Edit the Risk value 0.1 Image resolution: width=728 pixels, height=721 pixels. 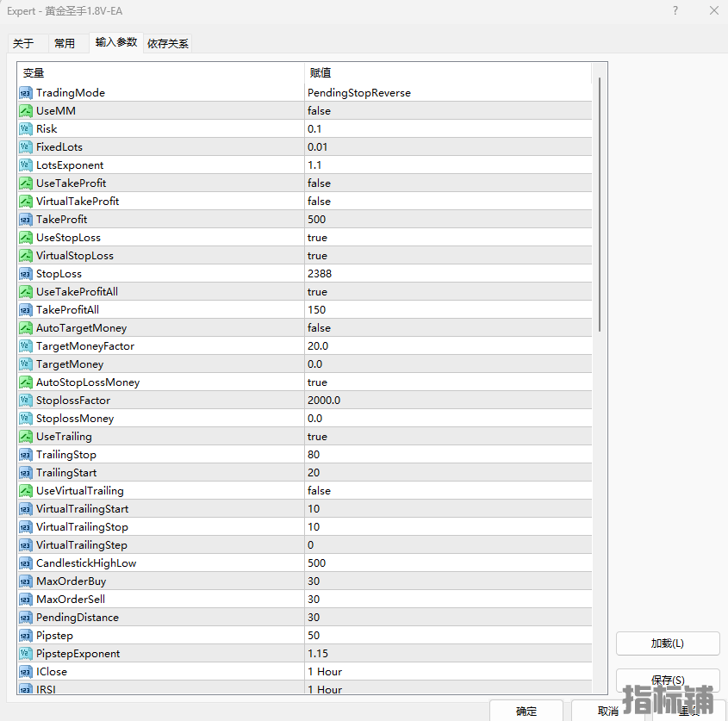314,129
